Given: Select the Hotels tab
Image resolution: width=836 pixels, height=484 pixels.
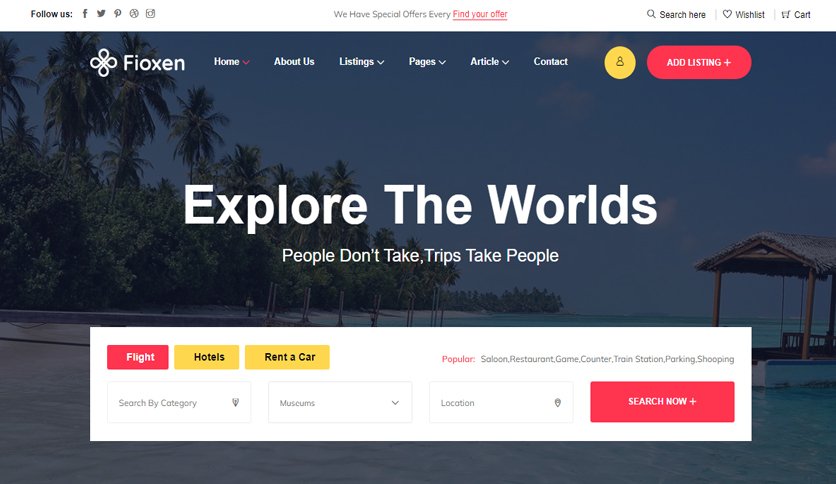Looking at the screenshot, I should 207,357.
